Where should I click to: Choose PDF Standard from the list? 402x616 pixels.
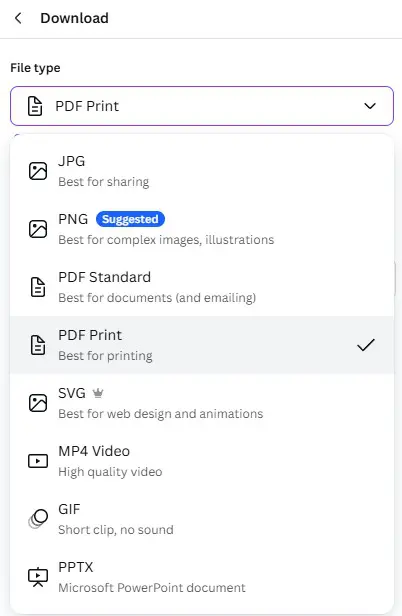pos(202,287)
